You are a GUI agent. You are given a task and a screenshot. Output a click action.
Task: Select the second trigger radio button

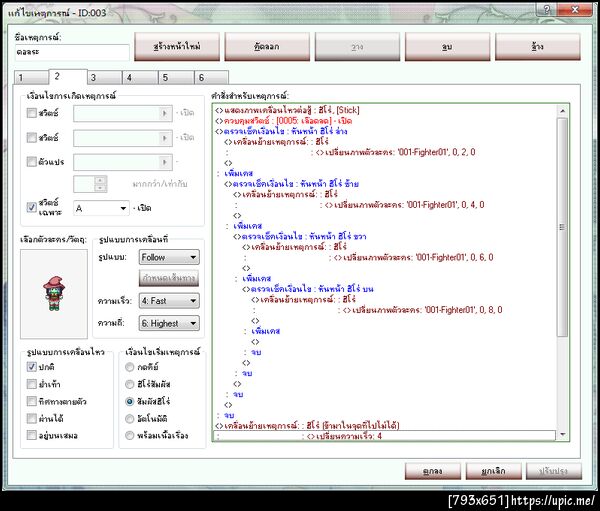pos(130,384)
